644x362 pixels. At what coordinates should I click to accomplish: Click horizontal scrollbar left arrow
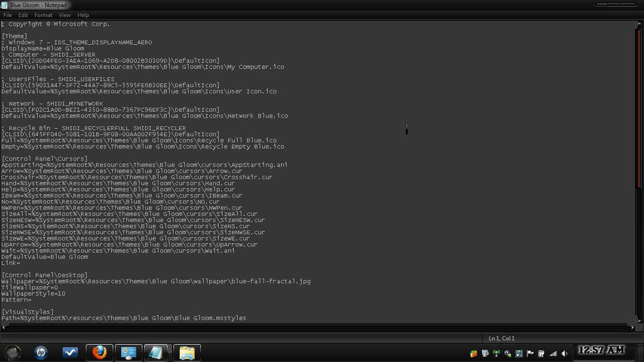coord(4,327)
